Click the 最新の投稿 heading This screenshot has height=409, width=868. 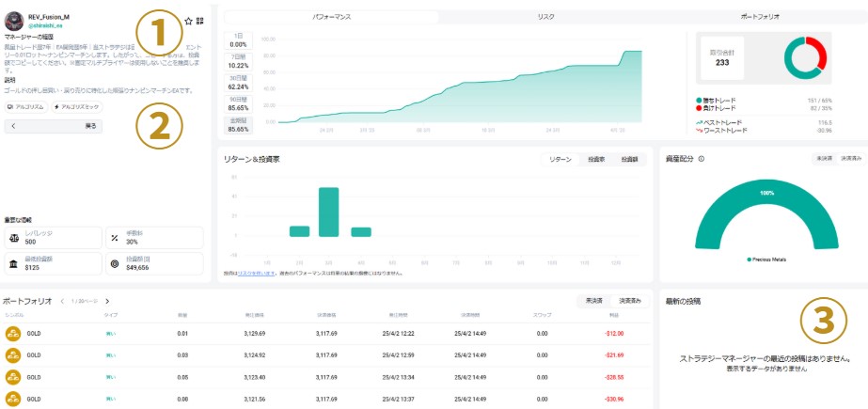[685, 302]
